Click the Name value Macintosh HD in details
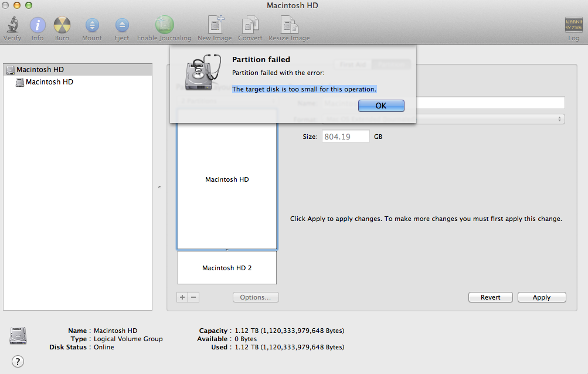The width and height of the screenshot is (588, 374). [115, 331]
